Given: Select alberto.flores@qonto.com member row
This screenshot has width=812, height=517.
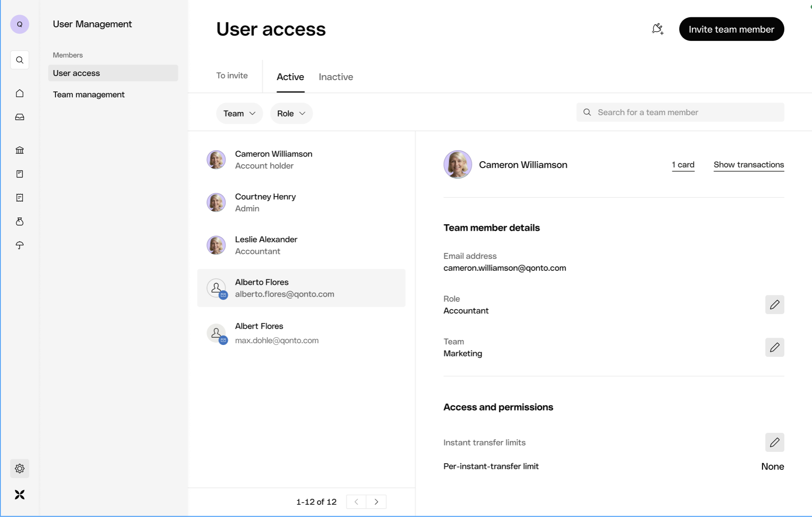Looking at the screenshot, I should point(301,288).
